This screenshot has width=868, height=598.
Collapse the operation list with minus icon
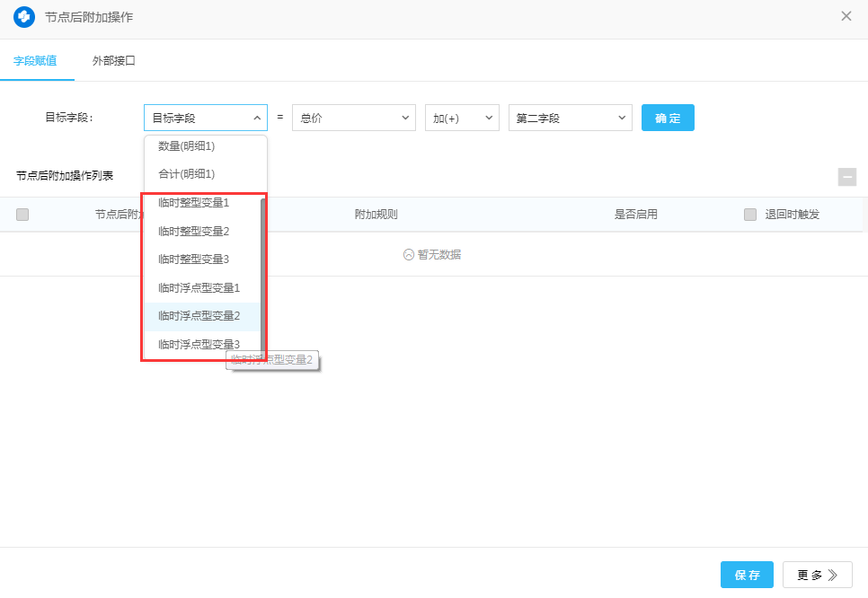tap(846, 177)
